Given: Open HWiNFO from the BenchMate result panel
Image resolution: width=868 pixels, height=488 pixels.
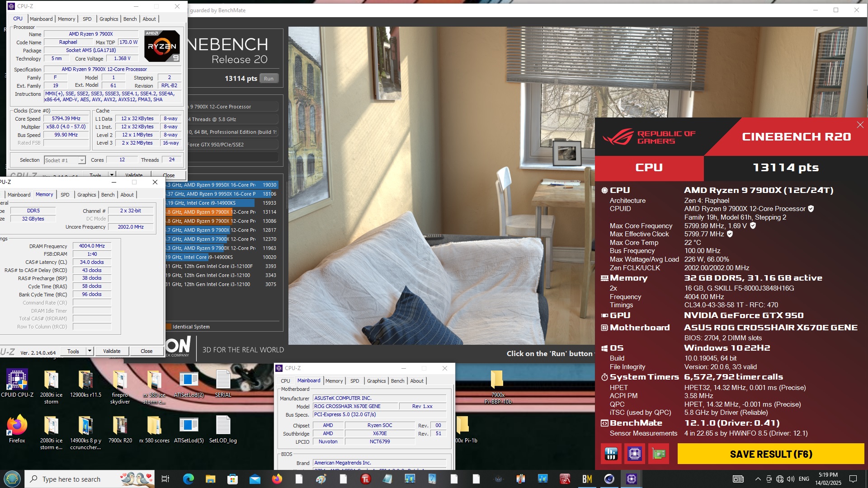Looking at the screenshot, I should (611, 454).
